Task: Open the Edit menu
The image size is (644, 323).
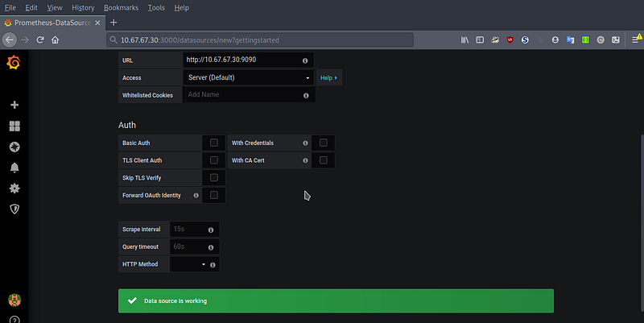Action: (31, 8)
